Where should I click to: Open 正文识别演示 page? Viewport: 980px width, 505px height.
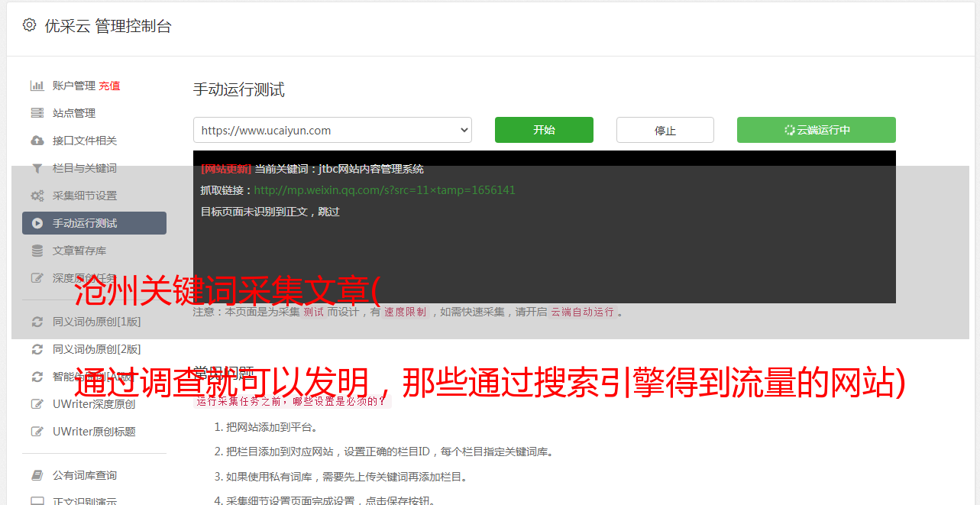tap(85, 502)
